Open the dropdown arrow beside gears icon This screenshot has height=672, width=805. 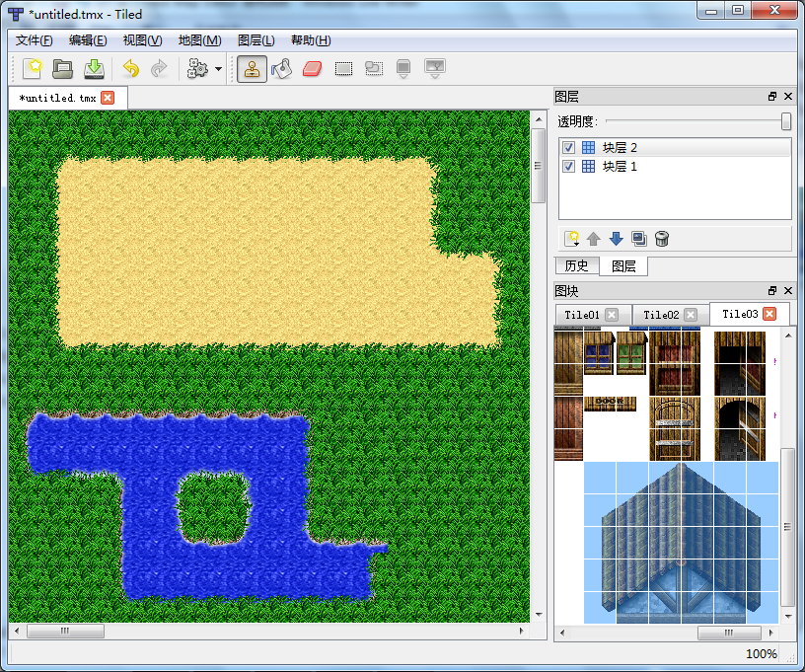[218, 69]
